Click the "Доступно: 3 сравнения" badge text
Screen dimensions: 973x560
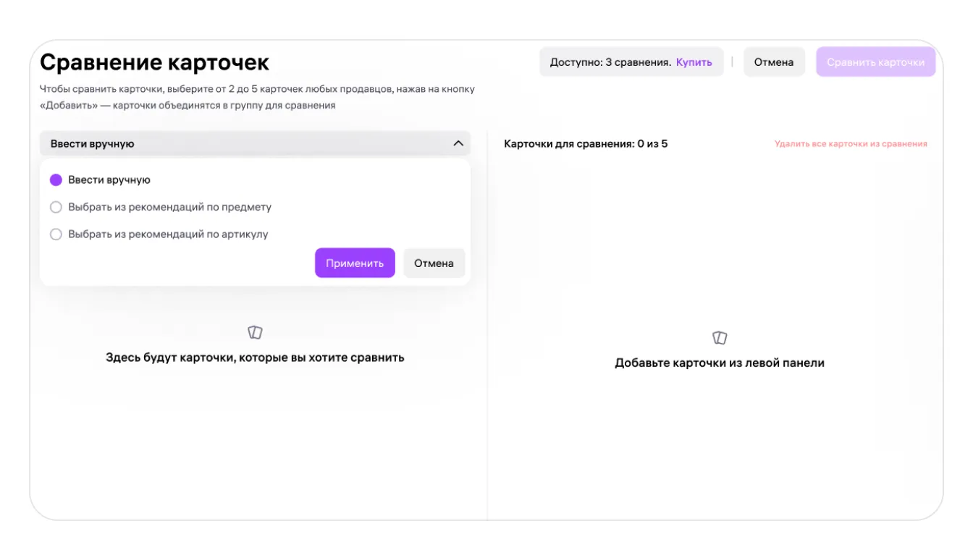pos(610,62)
